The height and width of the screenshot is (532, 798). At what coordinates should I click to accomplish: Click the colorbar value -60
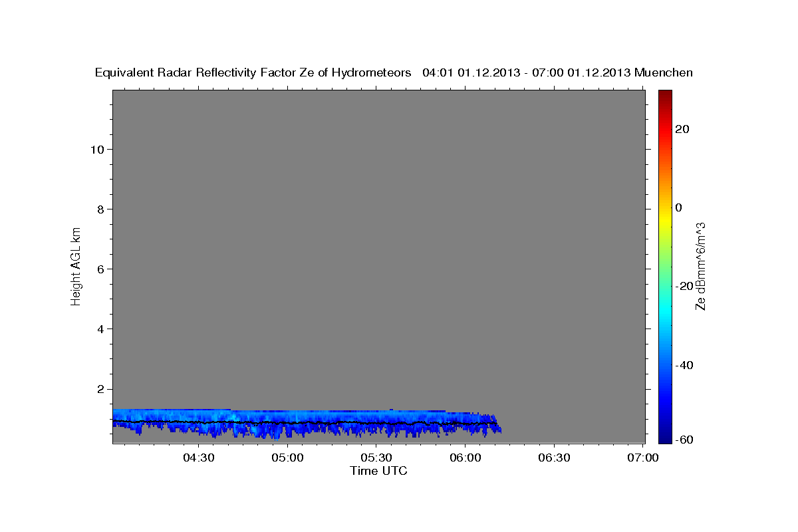684,439
